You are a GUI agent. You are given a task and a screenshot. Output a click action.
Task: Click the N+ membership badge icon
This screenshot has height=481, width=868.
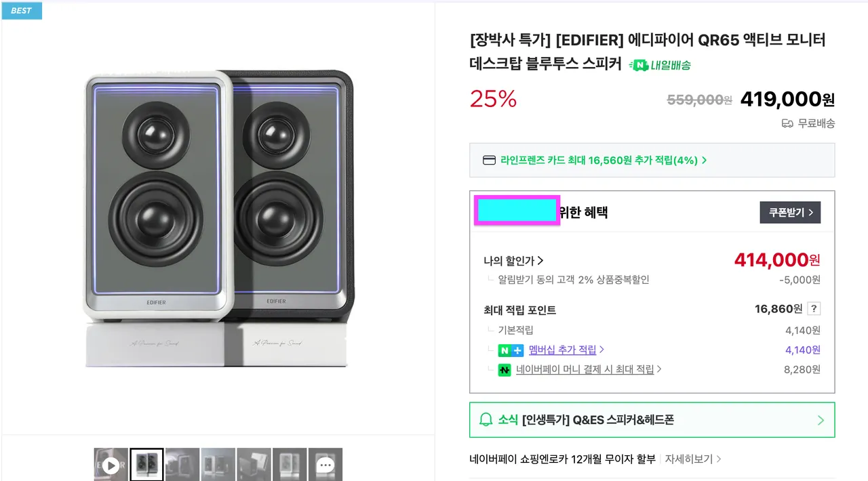(x=511, y=350)
